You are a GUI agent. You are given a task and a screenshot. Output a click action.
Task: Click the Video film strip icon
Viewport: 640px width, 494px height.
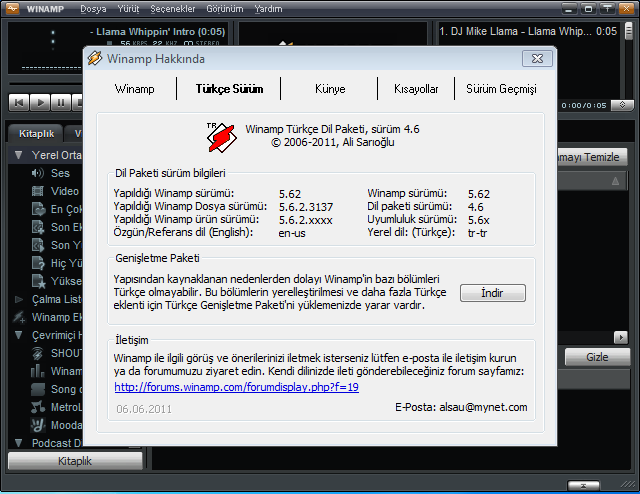38,191
